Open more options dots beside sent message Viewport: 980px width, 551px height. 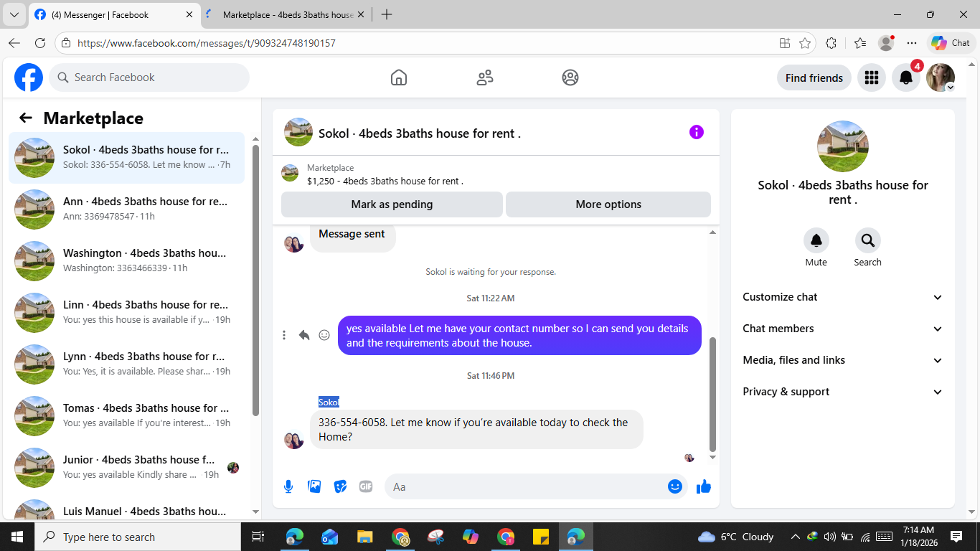284,335
